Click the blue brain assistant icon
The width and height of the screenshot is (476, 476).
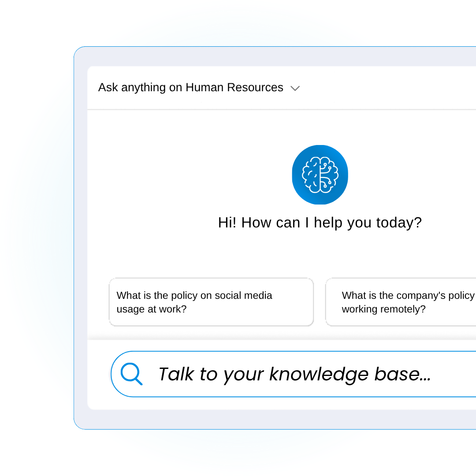(x=320, y=175)
